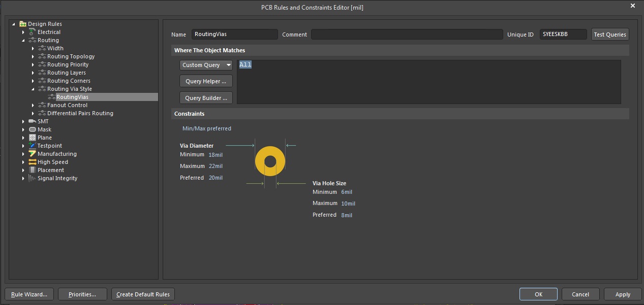This screenshot has width=644, height=305.
Task: Click the Testpoint category icon
Action: point(33,146)
